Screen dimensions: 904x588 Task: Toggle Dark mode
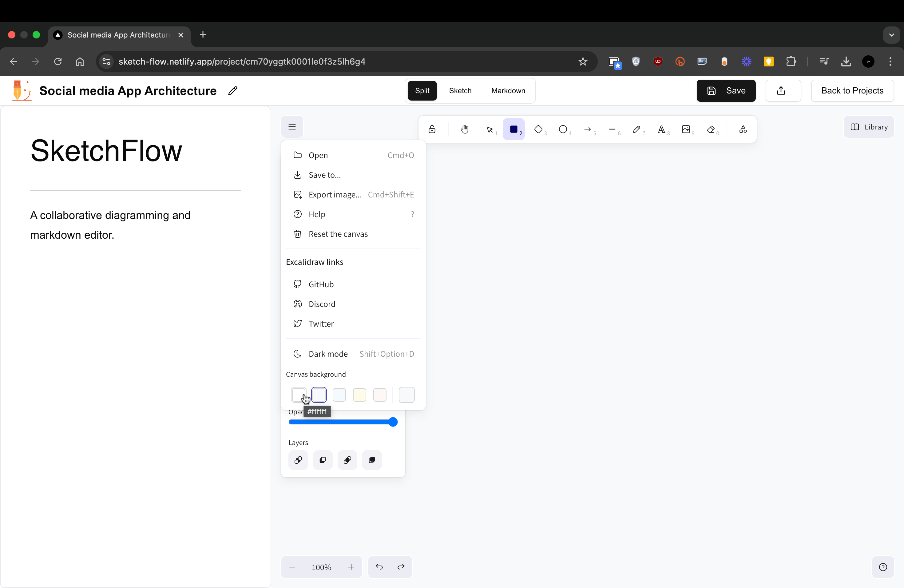pyautogui.click(x=353, y=354)
